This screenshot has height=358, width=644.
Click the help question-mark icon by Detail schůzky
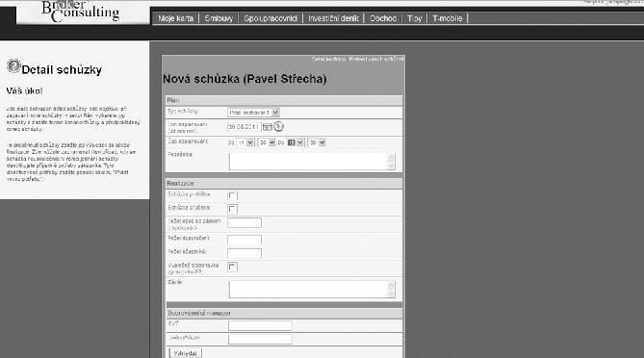13,65
